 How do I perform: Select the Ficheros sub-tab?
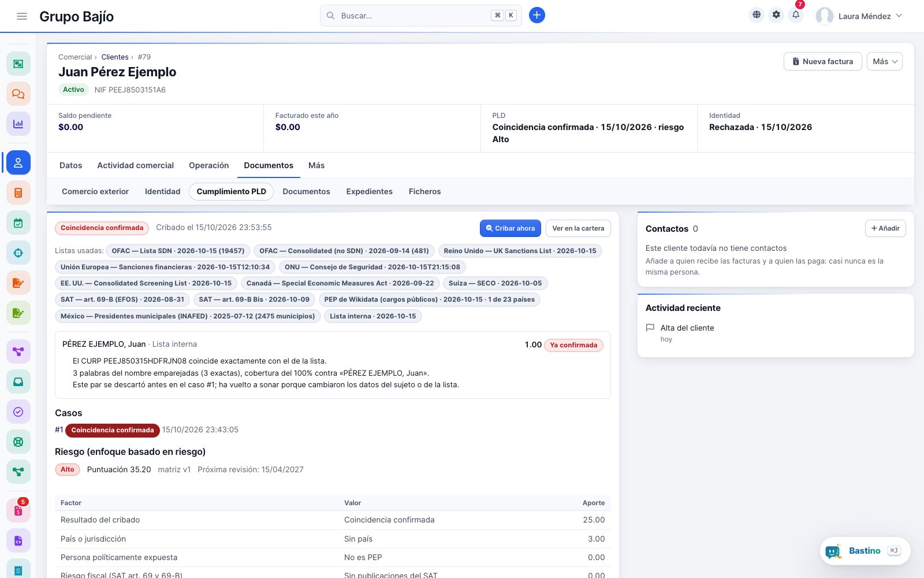click(425, 191)
